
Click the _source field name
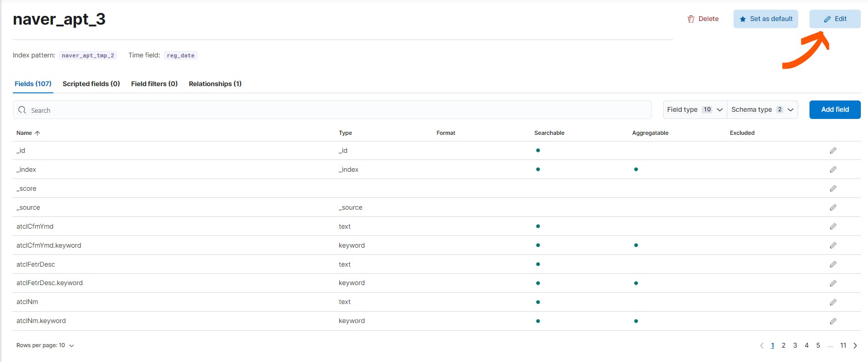[x=28, y=208]
